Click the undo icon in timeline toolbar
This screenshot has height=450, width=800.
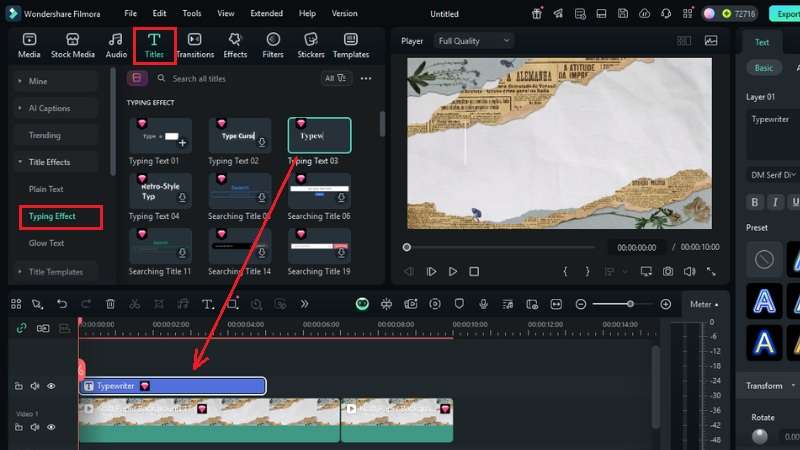click(62, 304)
